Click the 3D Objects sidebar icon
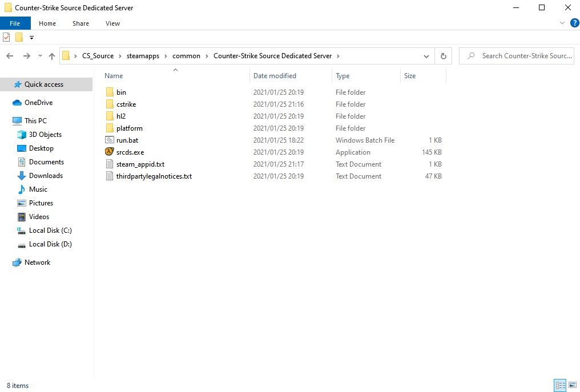This screenshot has height=392, width=580. pos(22,135)
